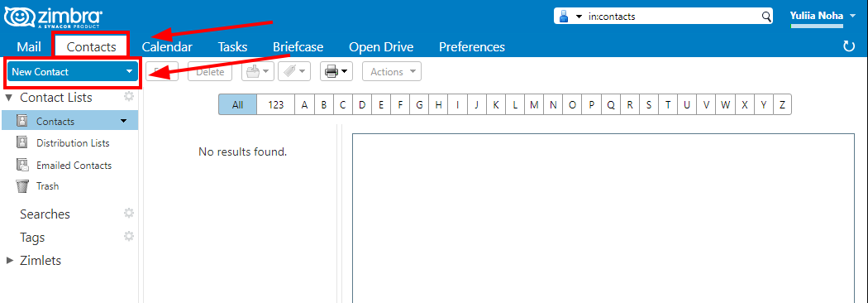
Task: Click the No results found text
Action: 242,151
